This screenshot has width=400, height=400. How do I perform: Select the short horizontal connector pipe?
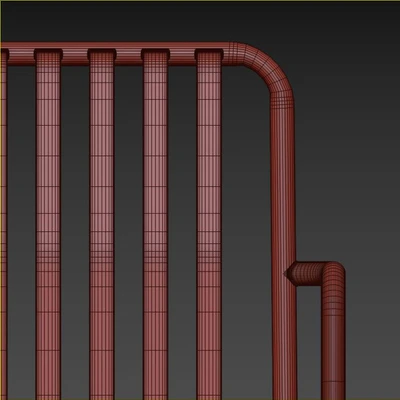pyautogui.click(x=308, y=273)
